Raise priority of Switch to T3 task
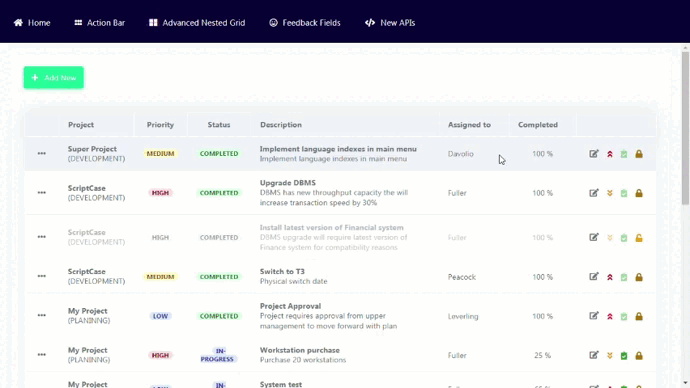Viewport: 690px width, 388px height. [609, 277]
